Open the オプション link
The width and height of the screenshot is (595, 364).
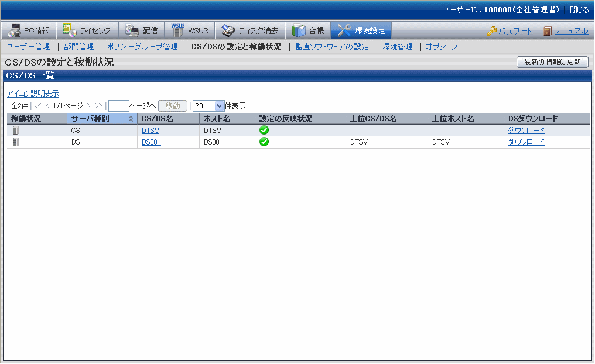tap(442, 47)
